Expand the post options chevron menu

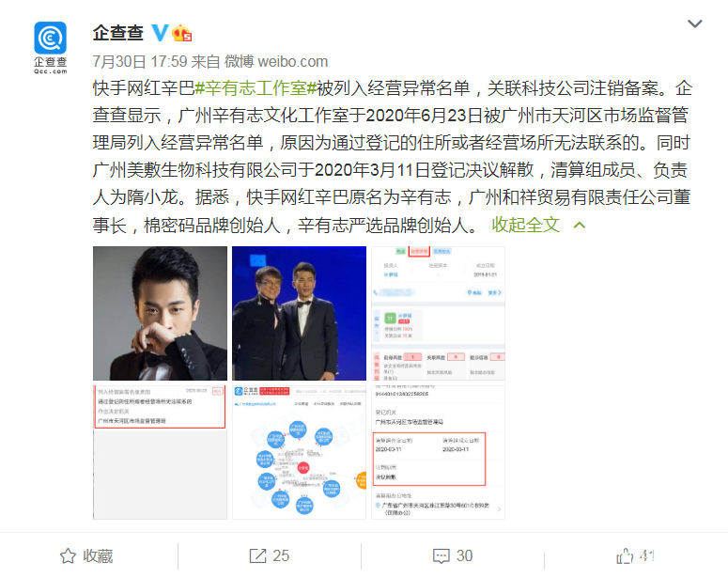click(694, 23)
